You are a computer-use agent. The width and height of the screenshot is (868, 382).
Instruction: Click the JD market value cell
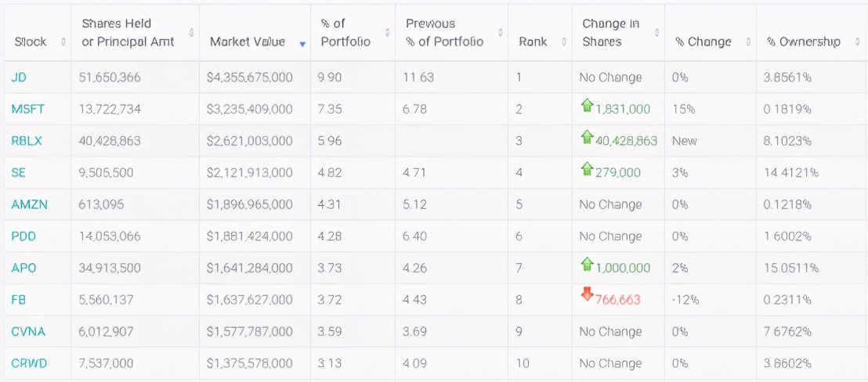pos(250,77)
